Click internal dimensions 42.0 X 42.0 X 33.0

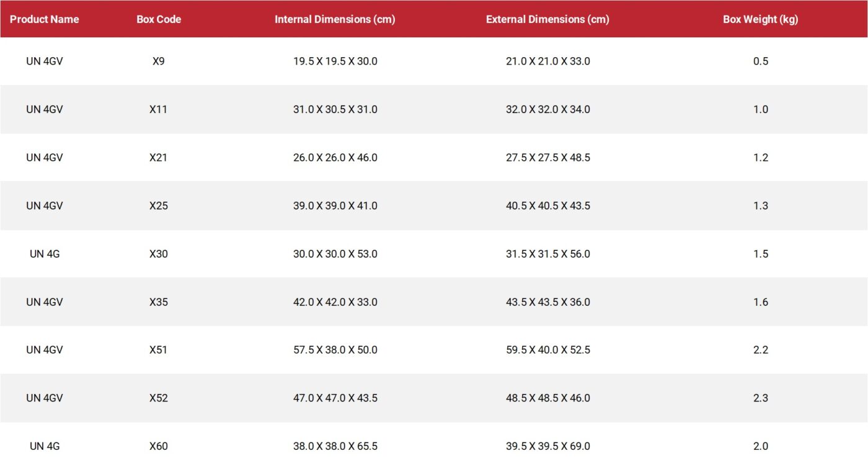tap(335, 302)
